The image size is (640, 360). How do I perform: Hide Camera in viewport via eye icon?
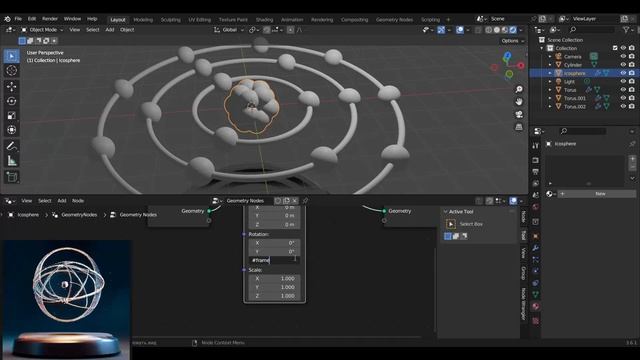623,56
